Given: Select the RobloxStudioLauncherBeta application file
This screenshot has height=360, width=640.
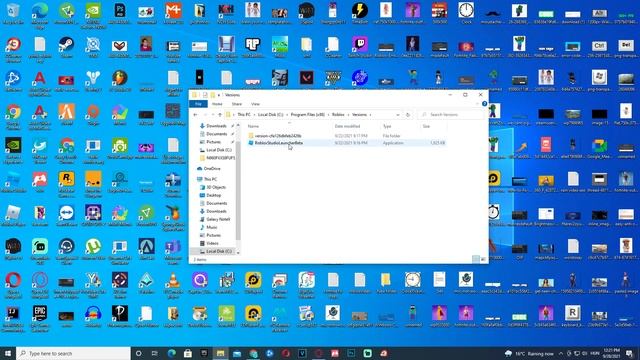Looking at the screenshot, I should point(278,143).
